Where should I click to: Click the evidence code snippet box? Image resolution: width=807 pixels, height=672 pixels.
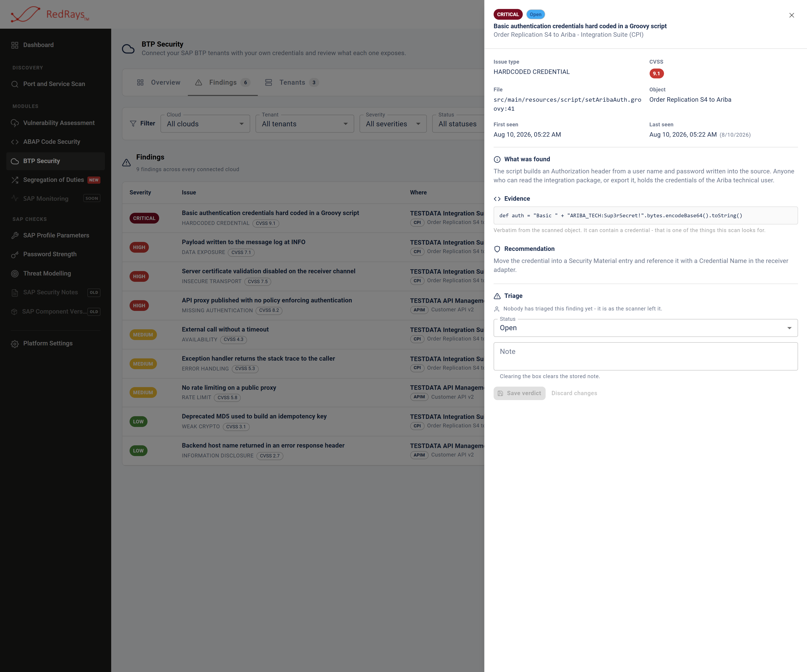coord(646,215)
